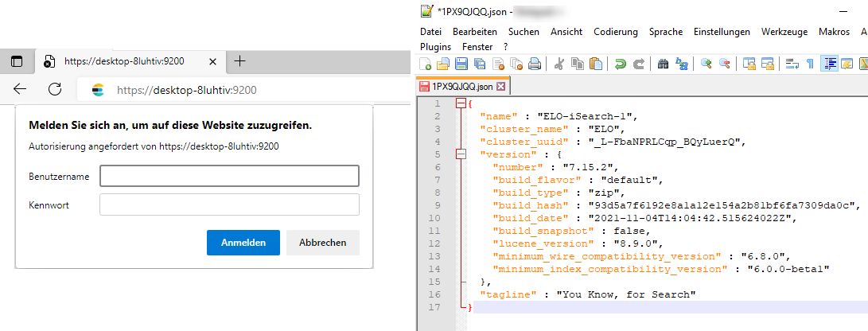The width and height of the screenshot is (868, 331).
Task: Click the Cut scissors icon
Action: click(559, 64)
